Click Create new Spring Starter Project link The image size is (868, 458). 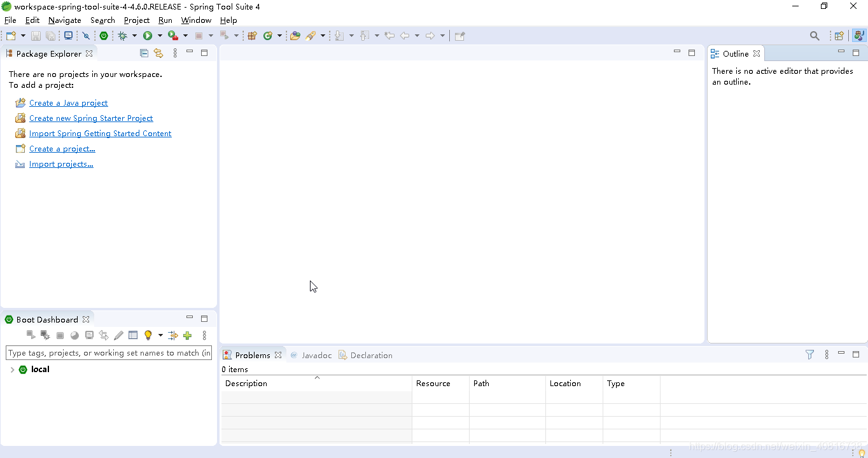click(91, 118)
